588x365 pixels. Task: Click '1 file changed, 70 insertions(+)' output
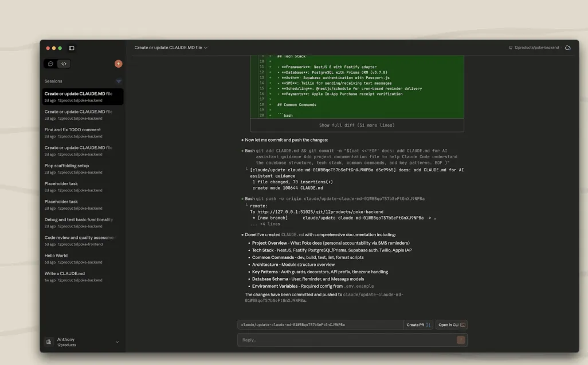tap(292, 182)
